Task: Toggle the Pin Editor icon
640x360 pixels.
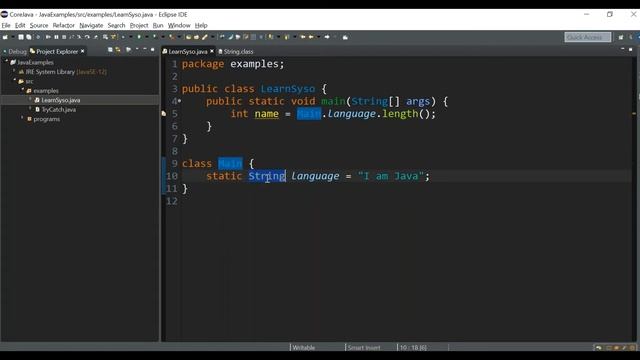Action: tap(345, 37)
